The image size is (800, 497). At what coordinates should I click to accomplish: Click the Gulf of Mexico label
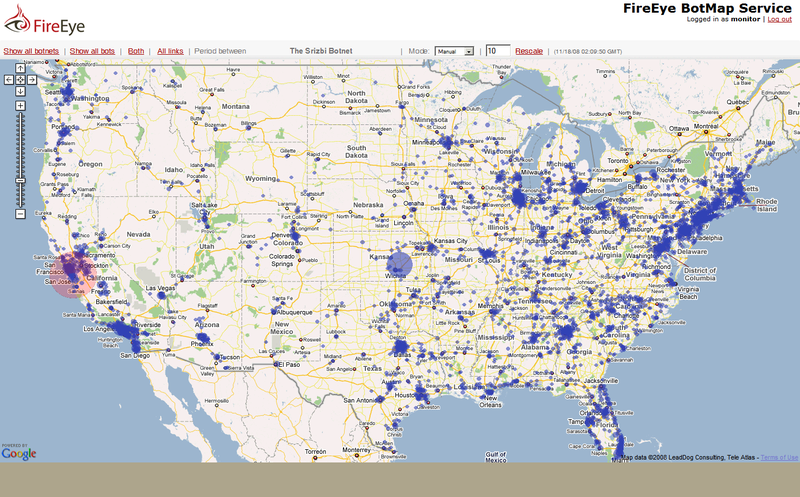coord(495,457)
